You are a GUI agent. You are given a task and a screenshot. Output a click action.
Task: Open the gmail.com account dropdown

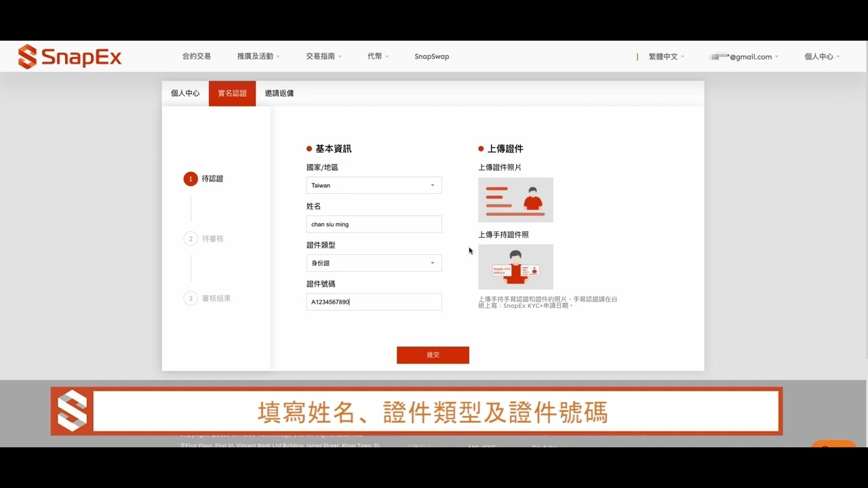click(x=744, y=56)
